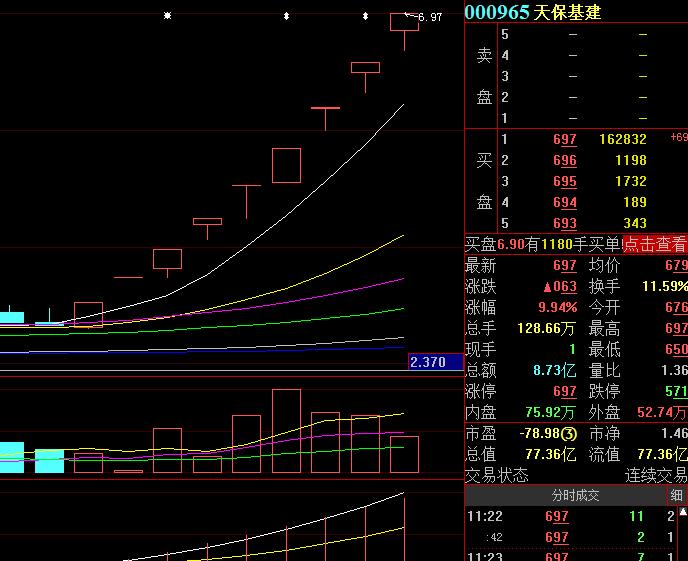
Task: Select the tallest red candlestick with hollow body
Action: 286,165
